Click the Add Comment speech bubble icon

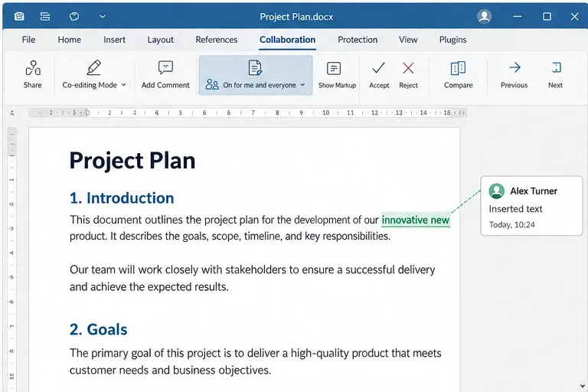165,67
